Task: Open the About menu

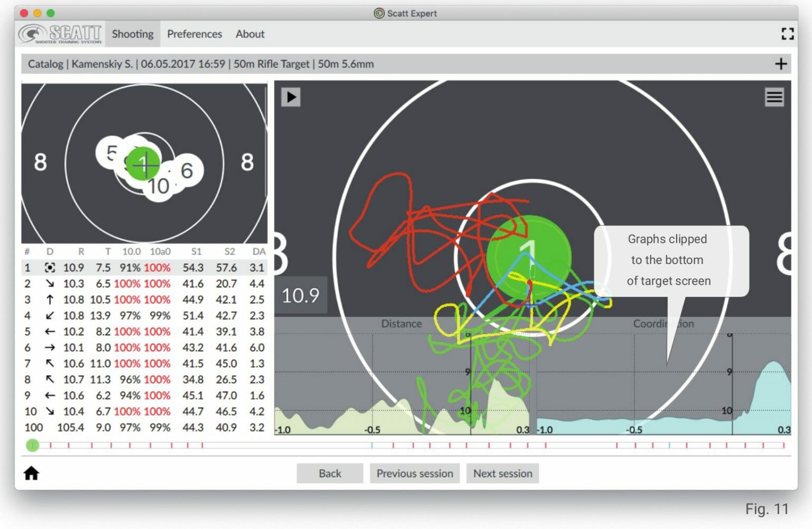Action: point(250,33)
